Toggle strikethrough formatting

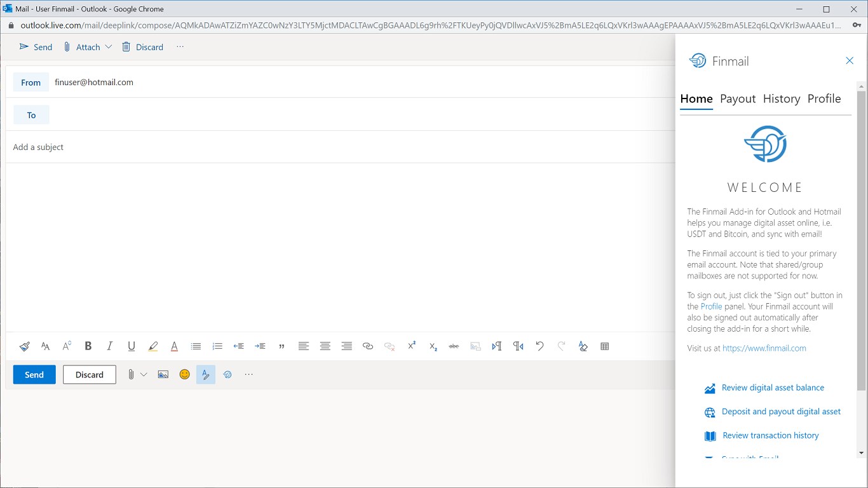point(454,346)
